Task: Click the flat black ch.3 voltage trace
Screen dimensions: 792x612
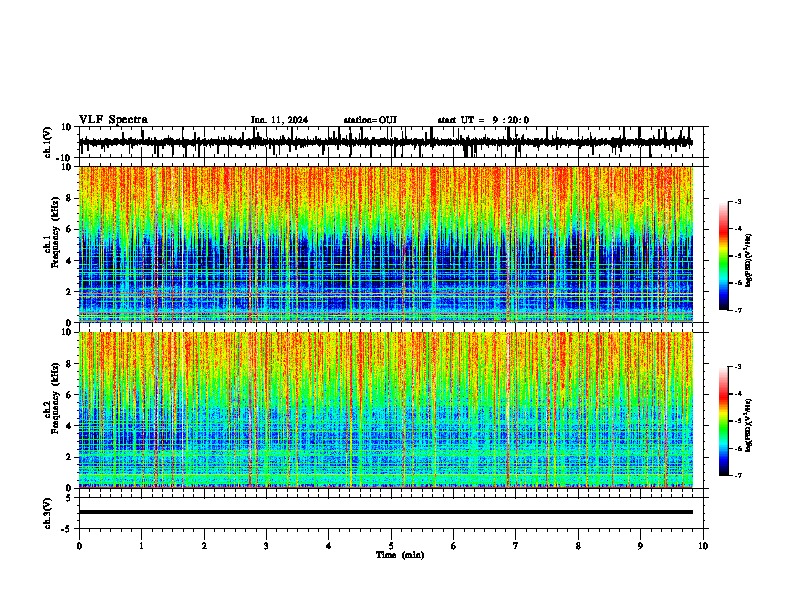Action: 386,512
